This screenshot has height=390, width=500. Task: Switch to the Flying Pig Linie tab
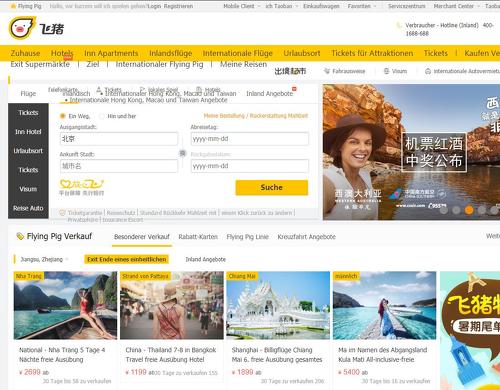tap(248, 237)
